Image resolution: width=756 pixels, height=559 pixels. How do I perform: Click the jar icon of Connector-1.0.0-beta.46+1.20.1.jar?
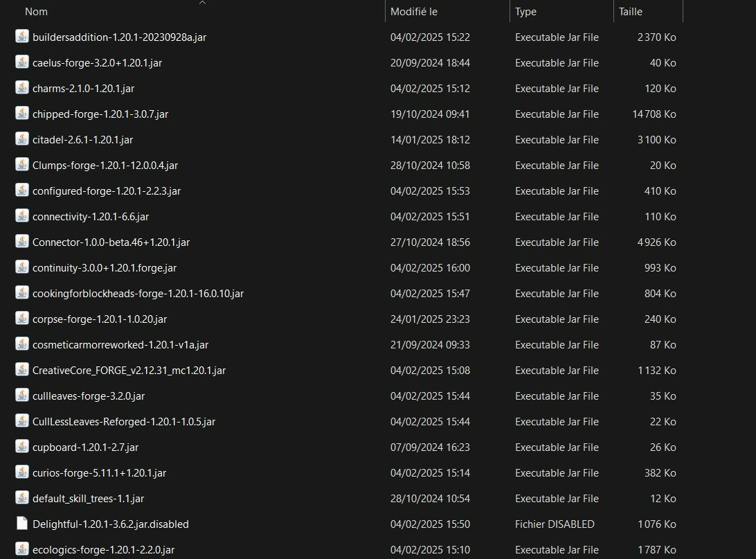21,242
